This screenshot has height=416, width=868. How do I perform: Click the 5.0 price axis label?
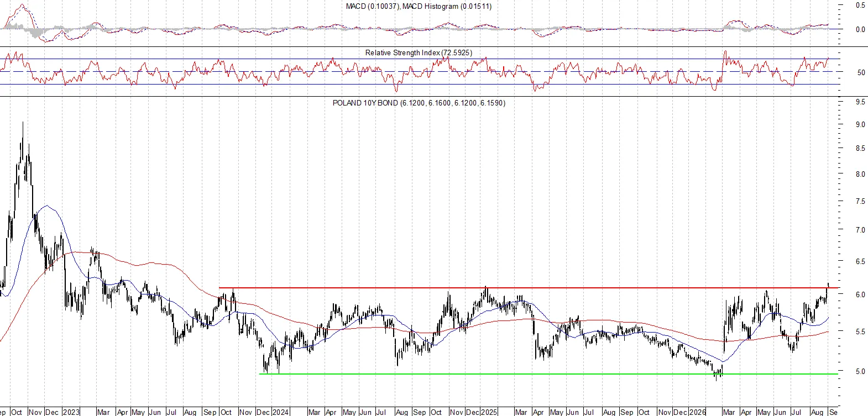click(860, 372)
